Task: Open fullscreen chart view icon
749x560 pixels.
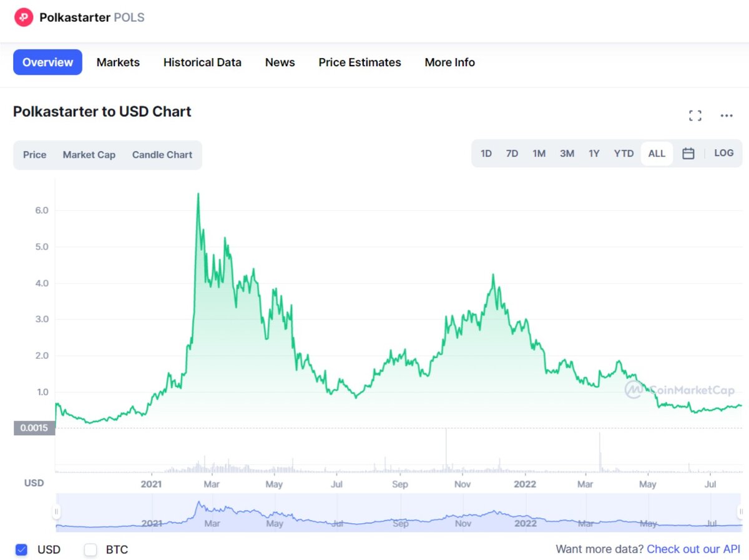Action: coord(695,115)
